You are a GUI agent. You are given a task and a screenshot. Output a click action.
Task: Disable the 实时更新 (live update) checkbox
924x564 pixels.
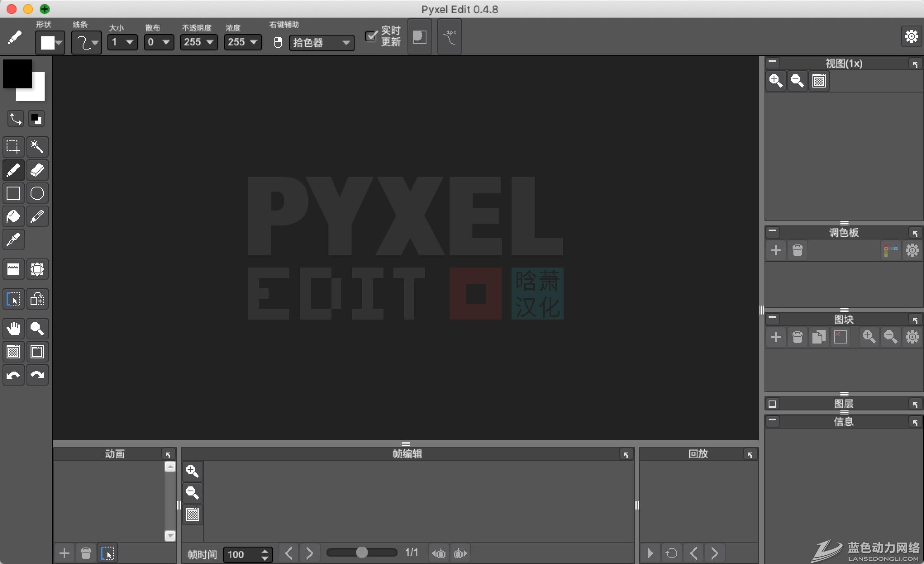tap(371, 36)
